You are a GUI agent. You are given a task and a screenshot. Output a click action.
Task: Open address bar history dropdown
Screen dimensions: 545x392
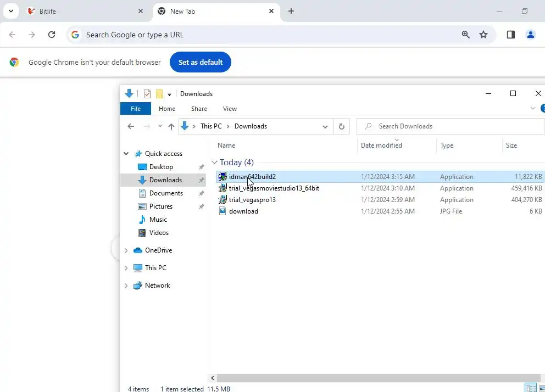point(325,126)
